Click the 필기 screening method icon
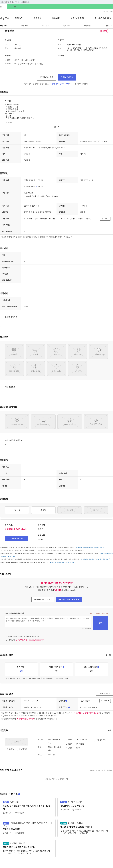 [68, 510]
